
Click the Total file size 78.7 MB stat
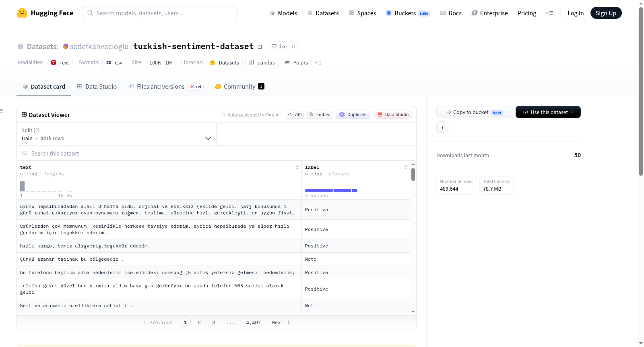point(496,185)
